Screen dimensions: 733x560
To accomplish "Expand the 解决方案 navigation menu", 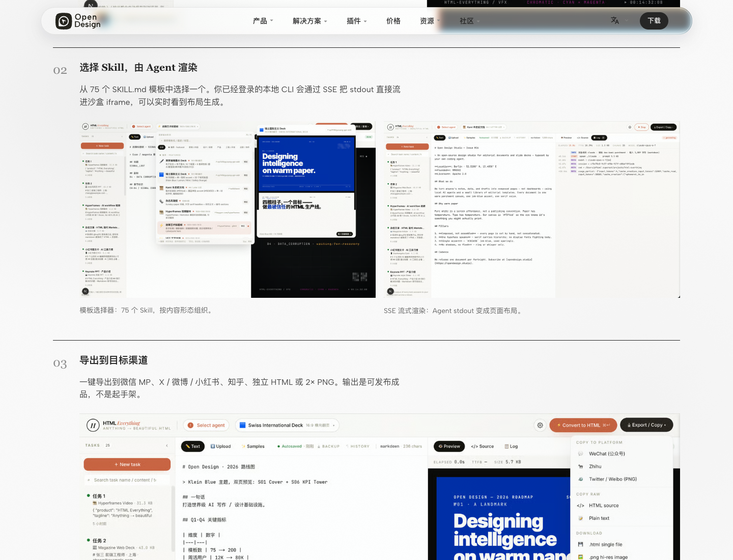I will pos(309,21).
